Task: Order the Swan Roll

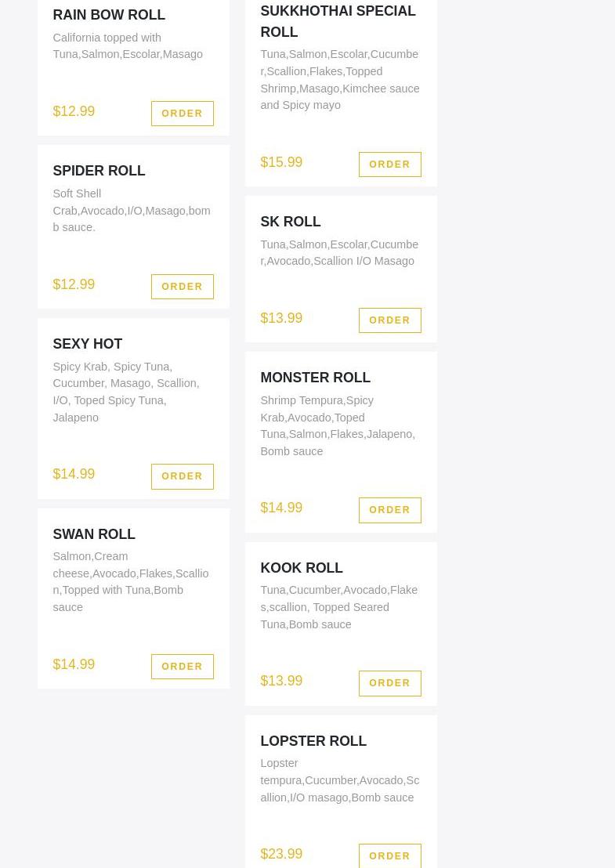Action: [x=182, y=667]
